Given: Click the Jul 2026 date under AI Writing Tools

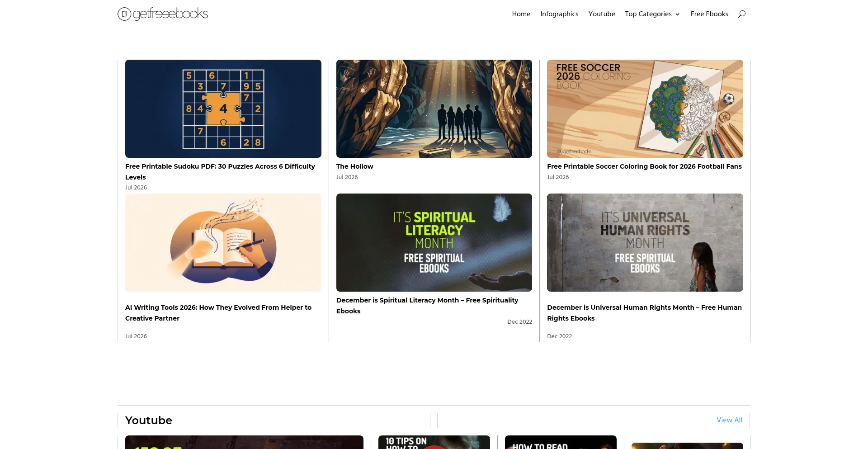Looking at the screenshot, I should tap(136, 336).
